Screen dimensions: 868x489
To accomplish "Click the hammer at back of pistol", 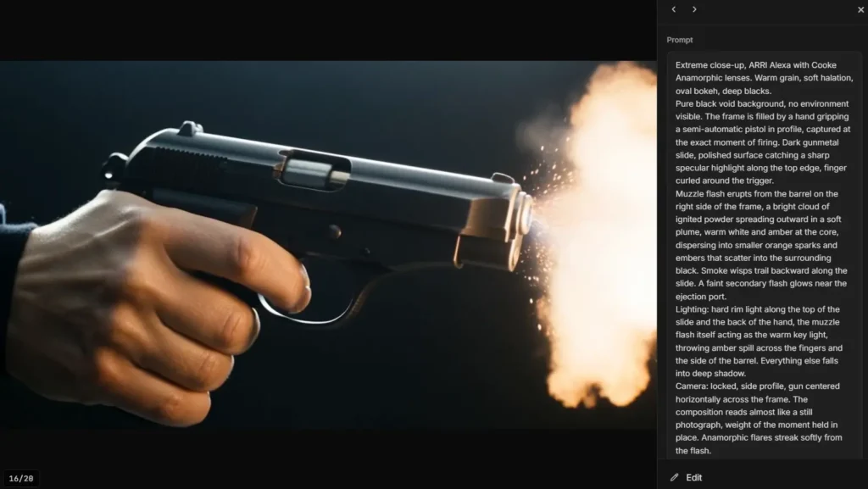I will coord(114,166).
